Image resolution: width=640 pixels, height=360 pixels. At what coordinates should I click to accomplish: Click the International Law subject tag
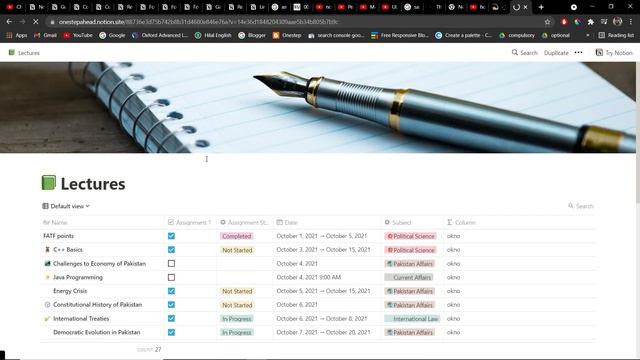[412, 319]
